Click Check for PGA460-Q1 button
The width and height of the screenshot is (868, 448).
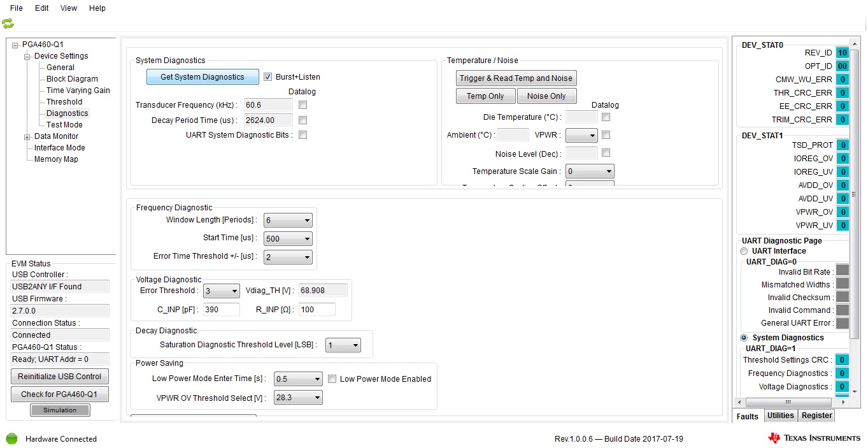pyautogui.click(x=60, y=394)
